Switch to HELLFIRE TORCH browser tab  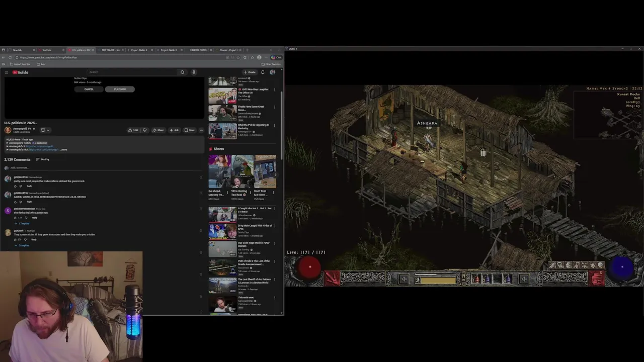pyautogui.click(x=199, y=50)
